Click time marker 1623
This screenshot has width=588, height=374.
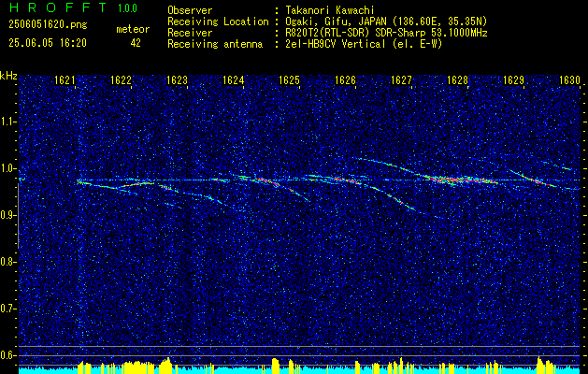tap(177, 80)
